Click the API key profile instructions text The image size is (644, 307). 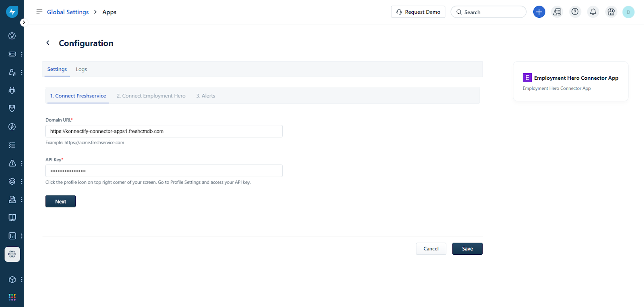coord(148,182)
